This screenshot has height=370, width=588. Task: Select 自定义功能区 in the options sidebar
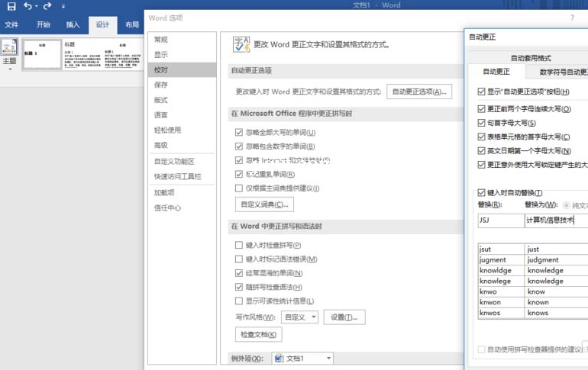click(182, 162)
